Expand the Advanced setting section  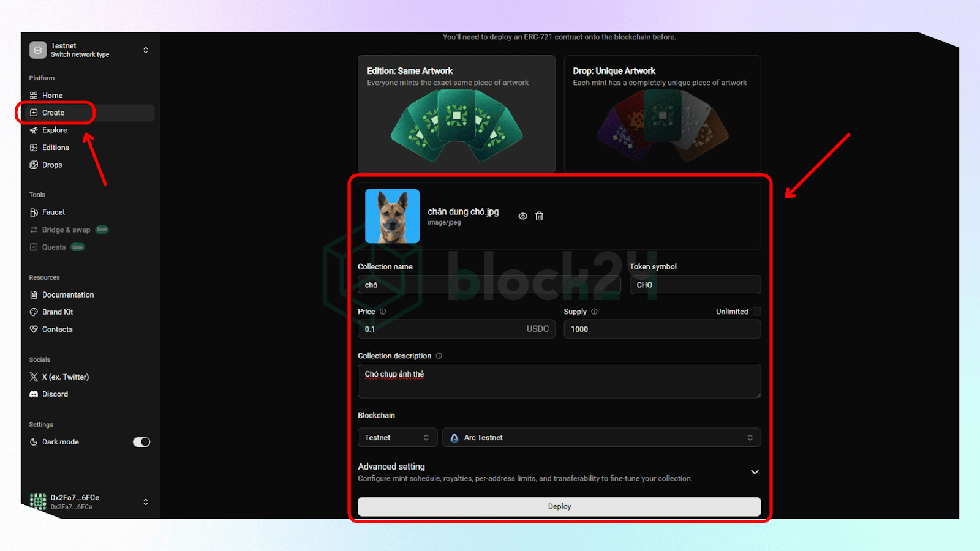tap(755, 472)
